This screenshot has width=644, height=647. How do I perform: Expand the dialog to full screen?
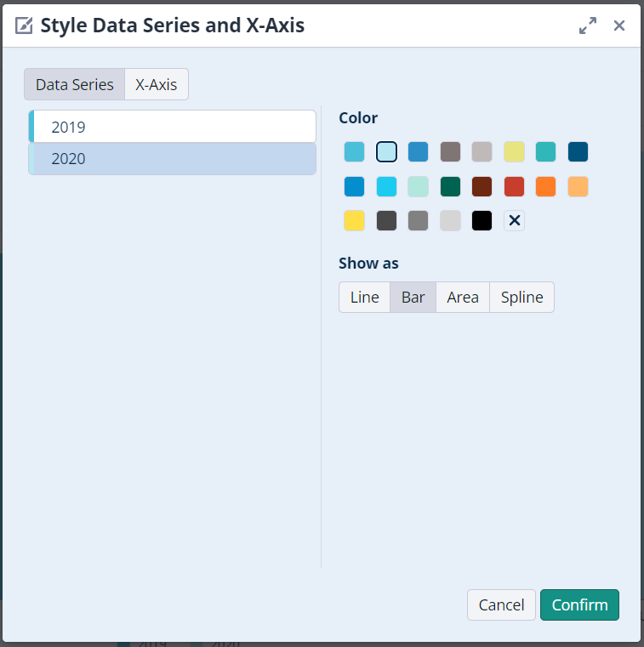tap(587, 26)
